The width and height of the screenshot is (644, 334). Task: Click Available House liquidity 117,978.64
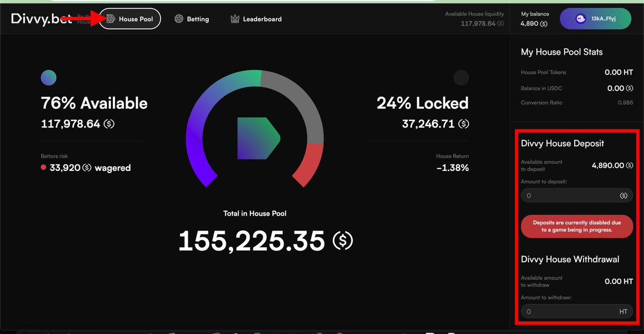pos(478,24)
